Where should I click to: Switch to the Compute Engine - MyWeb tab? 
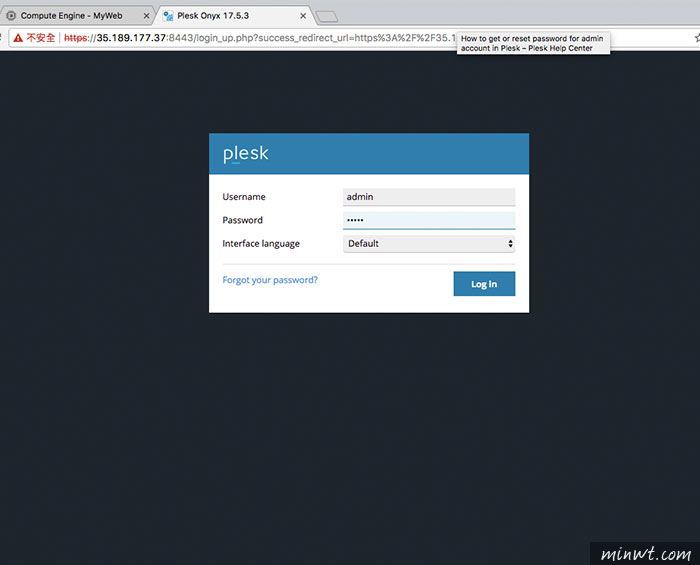coord(76,16)
